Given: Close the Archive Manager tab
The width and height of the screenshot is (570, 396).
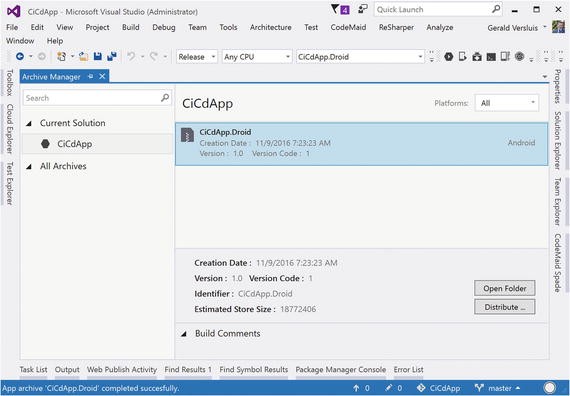Looking at the screenshot, I should 102,76.
